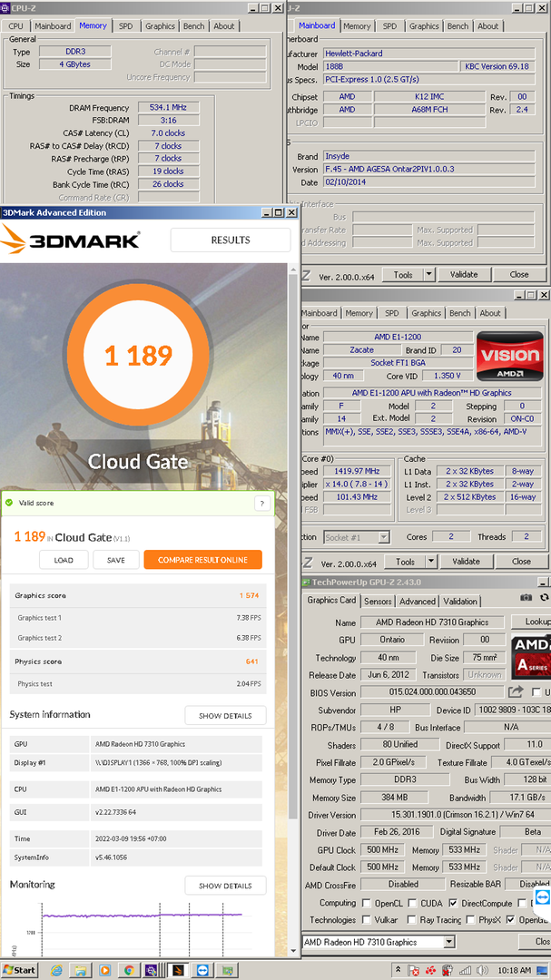Click the VISION AMD logo in CPU-Z
This screenshot has height=980, width=551.
[509, 356]
